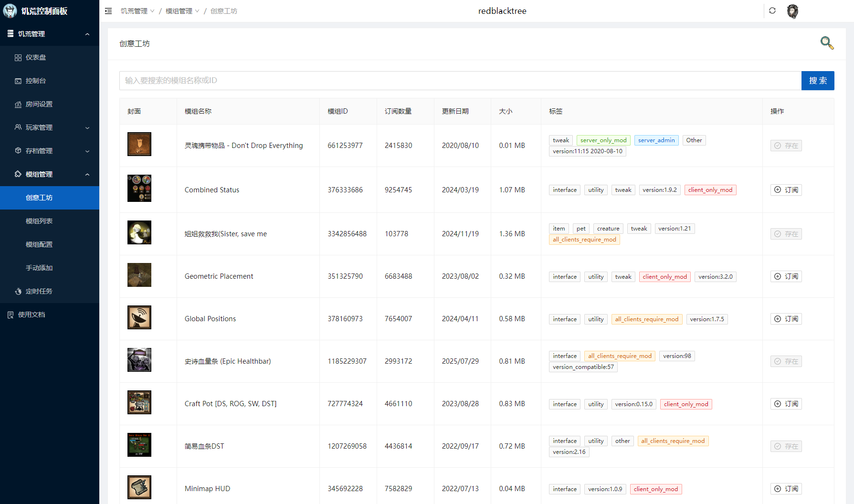This screenshot has height=504, width=854.
Task: Open 定时任务 scheduled tasks
Action: click(39, 291)
